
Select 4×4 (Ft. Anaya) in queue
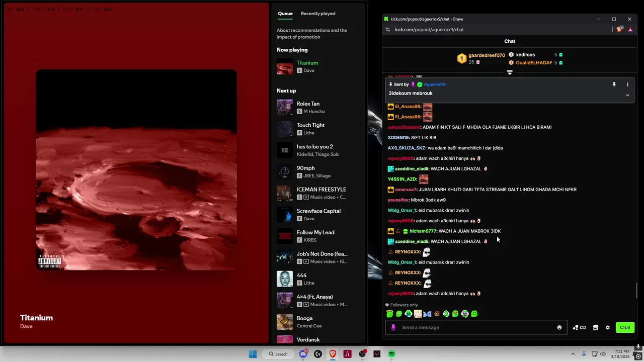pyautogui.click(x=319, y=301)
